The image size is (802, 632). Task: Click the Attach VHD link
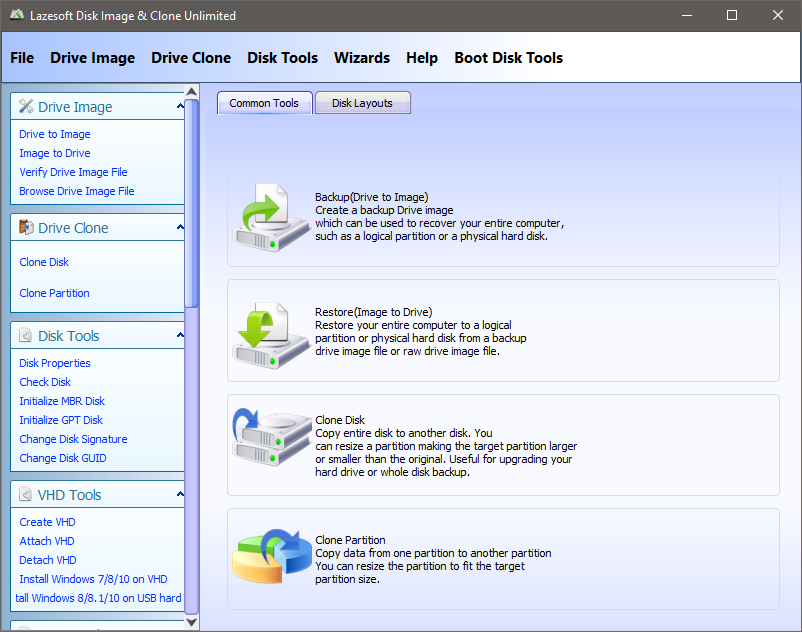pyautogui.click(x=47, y=541)
